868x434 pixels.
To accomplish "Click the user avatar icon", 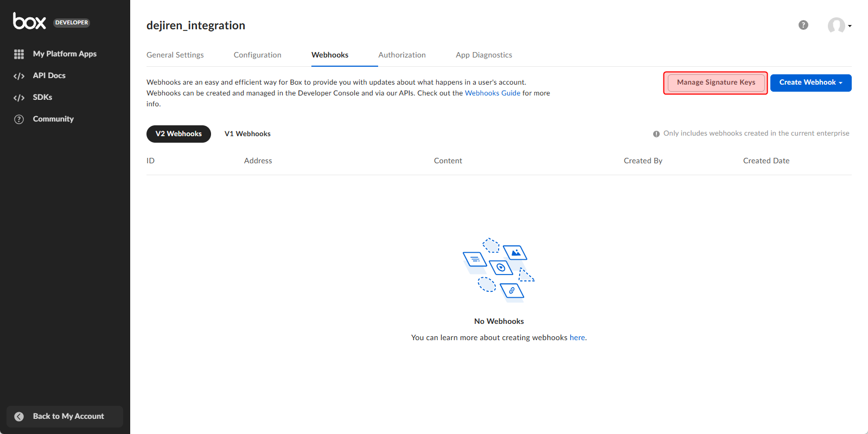I will pyautogui.click(x=836, y=25).
